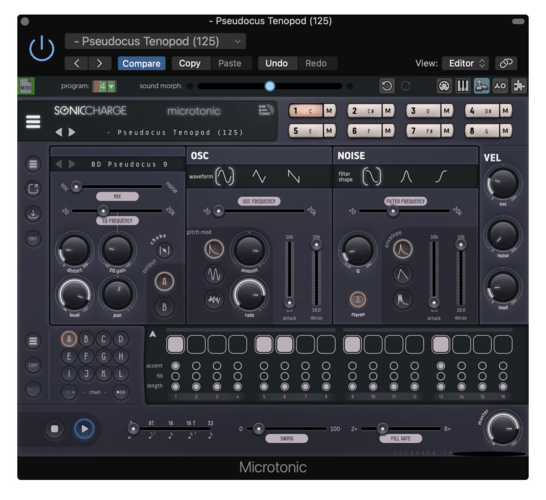This screenshot has width=546, height=500.
Task: Select exponential noise envelope shape
Action: tap(403, 249)
